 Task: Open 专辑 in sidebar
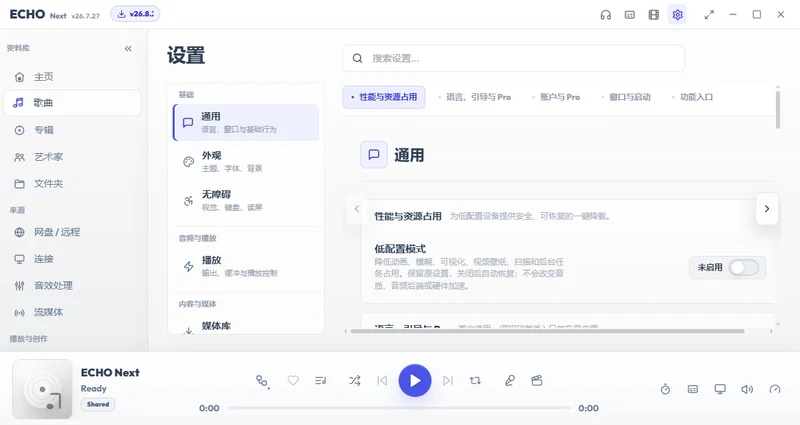[x=72, y=130]
